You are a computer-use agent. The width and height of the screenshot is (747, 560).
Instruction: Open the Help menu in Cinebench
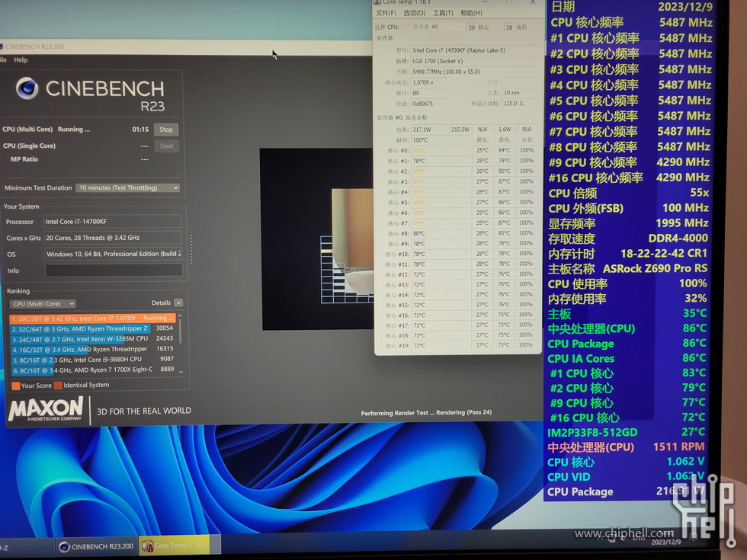pyautogui.click(x=21, y=60)
